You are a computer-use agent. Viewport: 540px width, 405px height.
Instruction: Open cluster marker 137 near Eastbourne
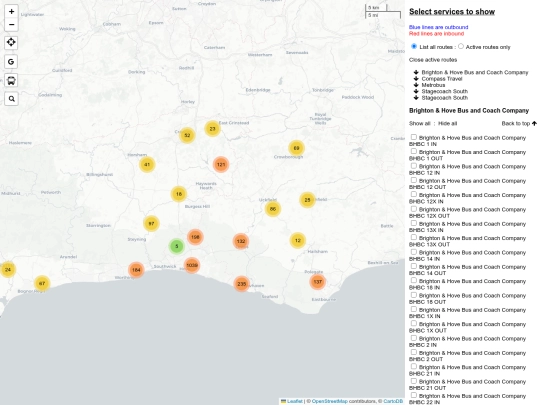click(317, 282)
